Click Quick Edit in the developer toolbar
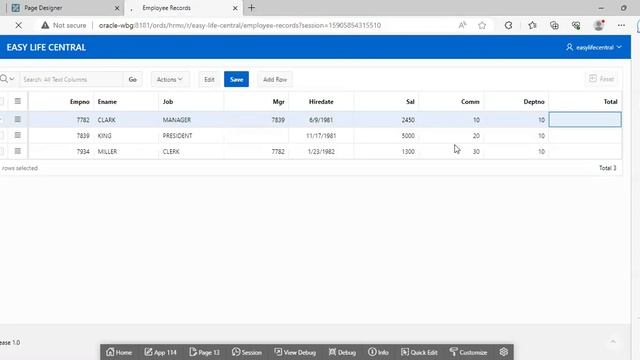 (419, 352)
